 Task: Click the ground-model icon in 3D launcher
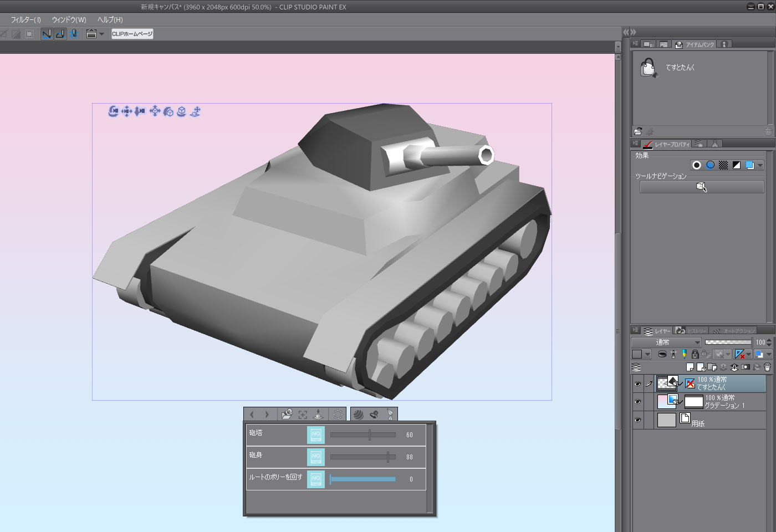(318, 415)
